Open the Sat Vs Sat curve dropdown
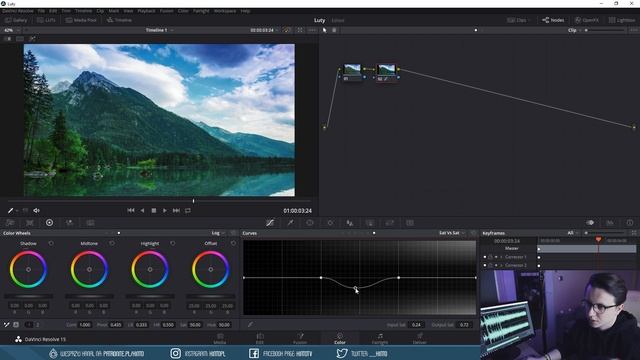Viewport: 640px width, 360px height. (452, 233)
